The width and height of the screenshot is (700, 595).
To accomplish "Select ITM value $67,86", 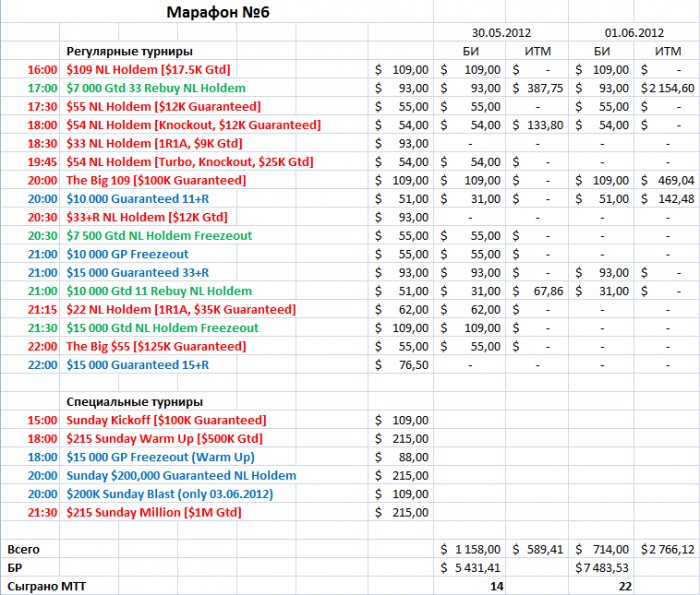I will point(538,291).
